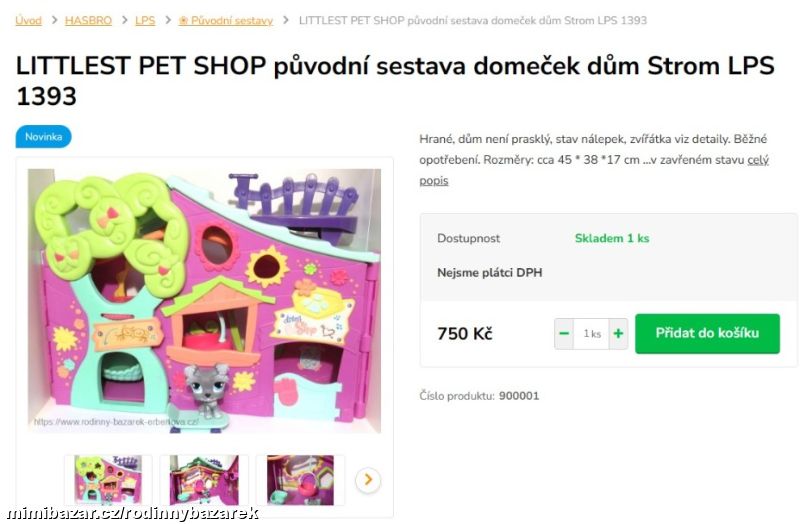Select first thumbnail showing closed house

pos(108,480)
